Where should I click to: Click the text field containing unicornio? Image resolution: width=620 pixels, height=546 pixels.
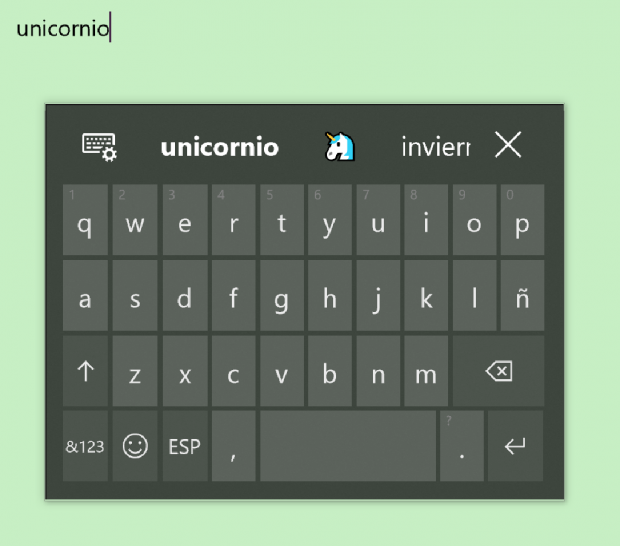click(x=310, y=28)
